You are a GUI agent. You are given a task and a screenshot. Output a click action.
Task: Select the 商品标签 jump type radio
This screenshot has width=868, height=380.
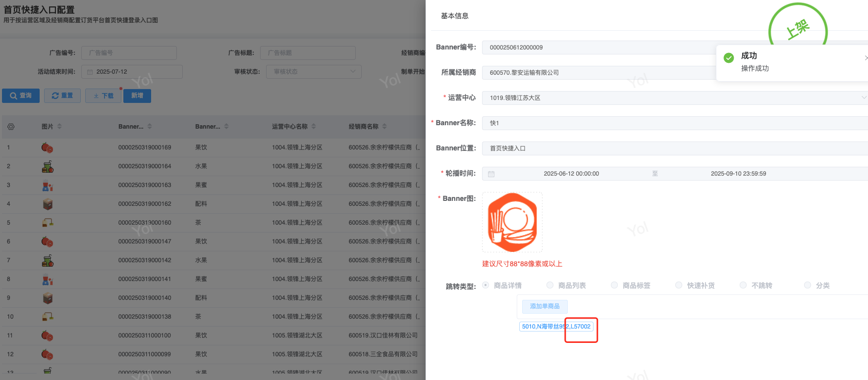(614, 285)
